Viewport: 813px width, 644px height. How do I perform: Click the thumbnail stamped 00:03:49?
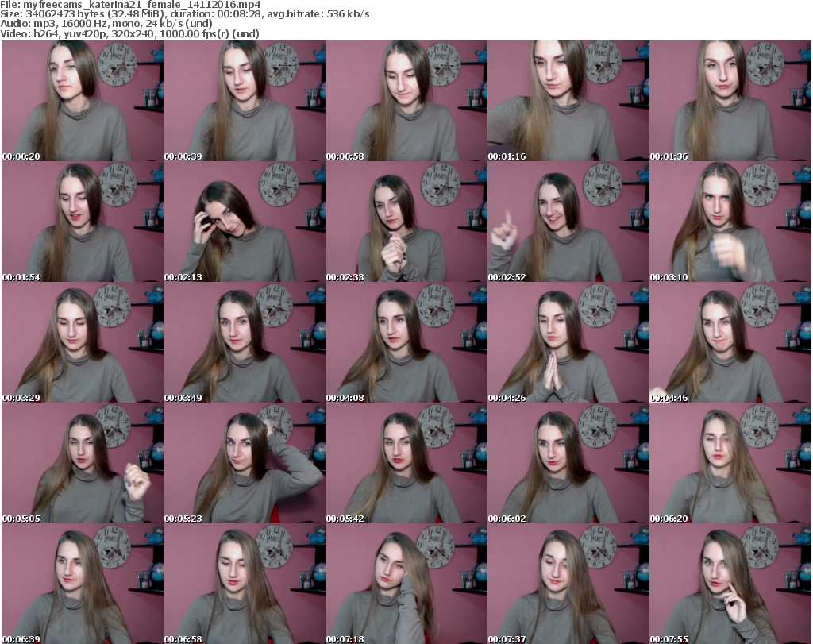pyautogui.click(x=245, y=343)
